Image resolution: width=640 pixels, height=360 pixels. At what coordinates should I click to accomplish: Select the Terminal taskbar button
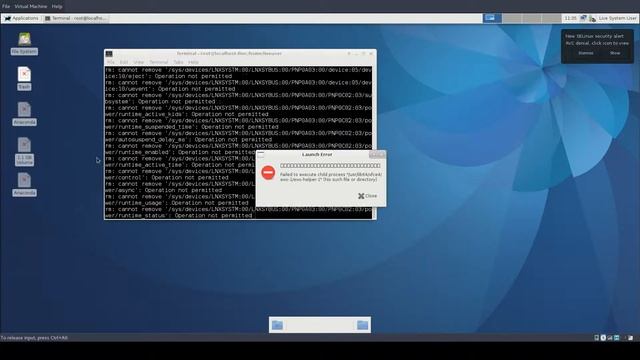click(x=76, y=18)
